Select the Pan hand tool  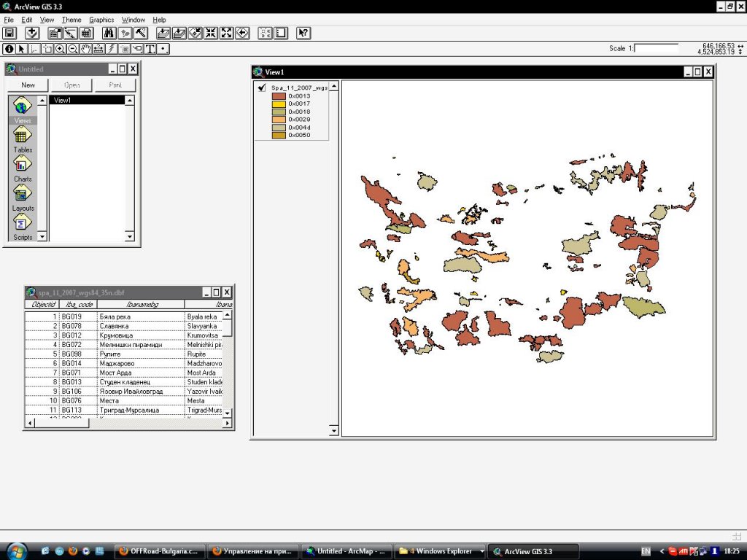click(x=86, y=49)
